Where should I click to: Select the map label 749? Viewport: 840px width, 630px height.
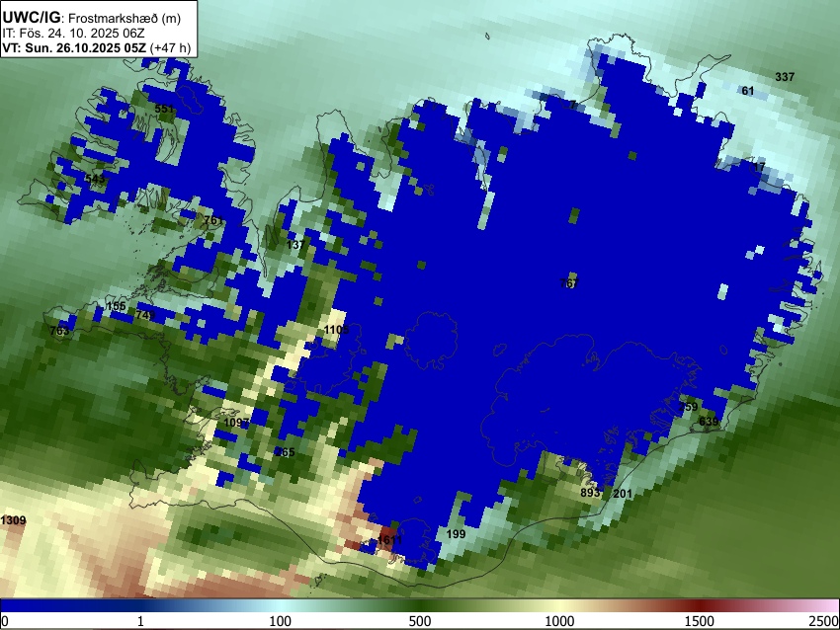145,315
